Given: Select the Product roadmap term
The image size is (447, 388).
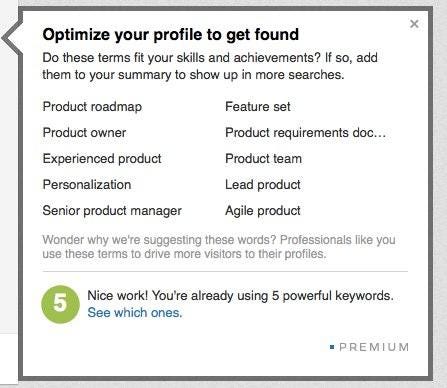Looking at the screenshot, I should (x=92, y=107).
